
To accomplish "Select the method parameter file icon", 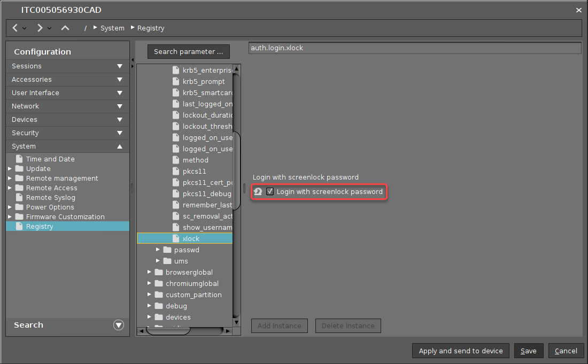I will (176, 160).
